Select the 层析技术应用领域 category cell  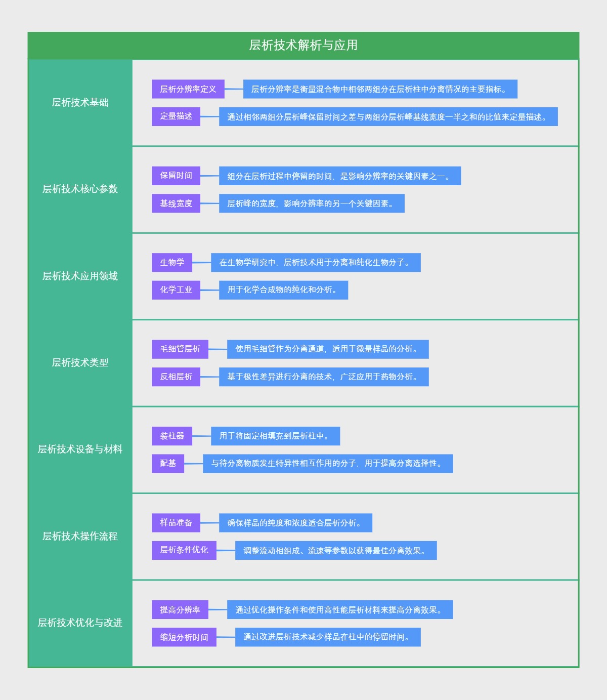pyautogui.click(x=80, y=276)
